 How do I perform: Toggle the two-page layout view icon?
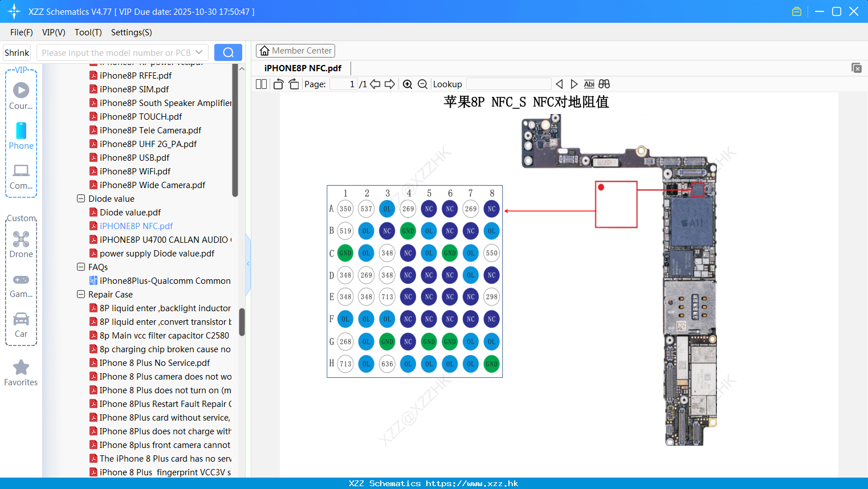261,84
